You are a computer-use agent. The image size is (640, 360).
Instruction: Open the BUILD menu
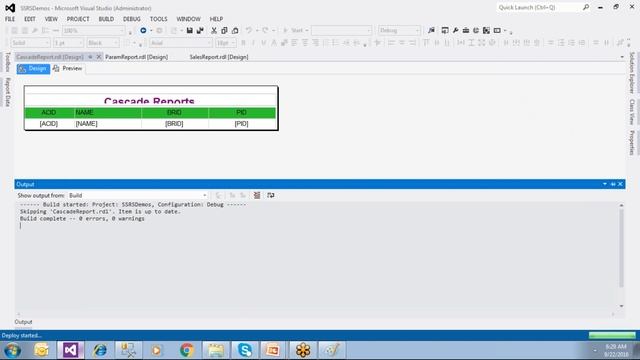click(106, 19)
